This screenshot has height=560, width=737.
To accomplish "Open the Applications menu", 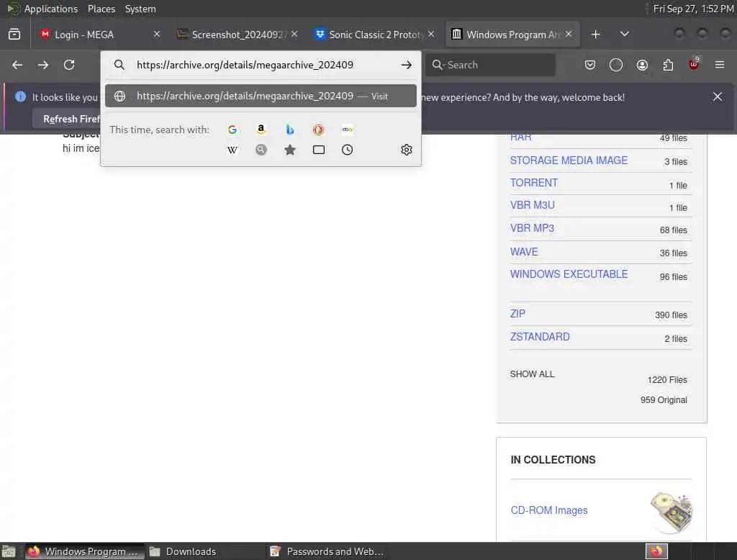I will click(x=51, y=9).
